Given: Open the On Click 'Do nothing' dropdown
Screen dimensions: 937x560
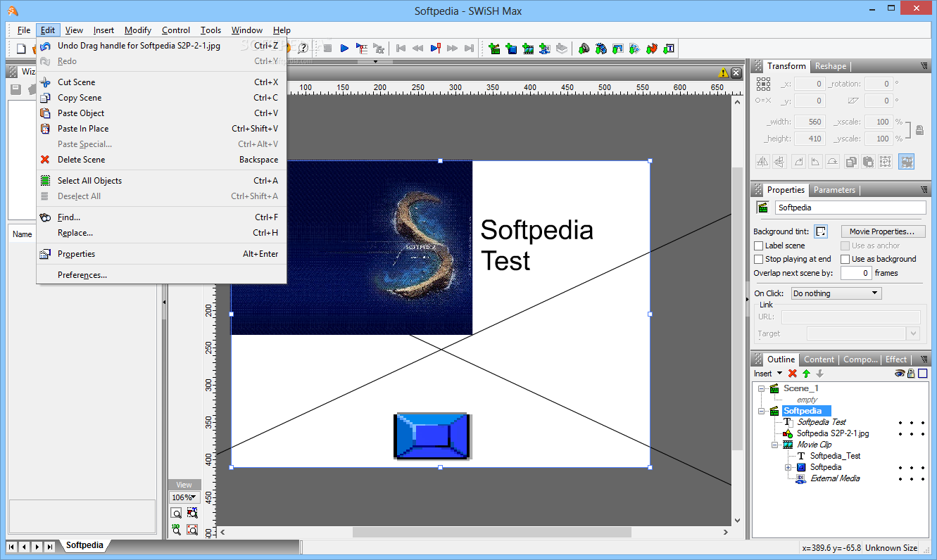Looking at the screenshot, I should coord(836,293).
